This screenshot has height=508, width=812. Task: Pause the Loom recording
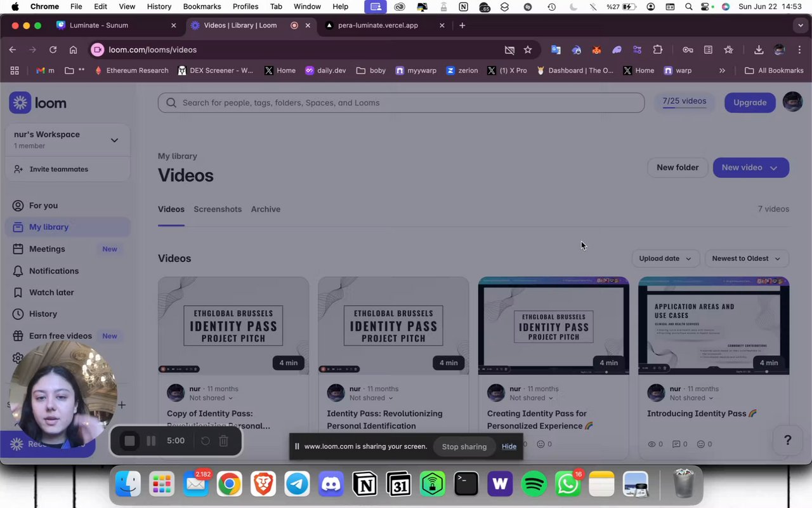pyautogui.click(x=151, y=441)
